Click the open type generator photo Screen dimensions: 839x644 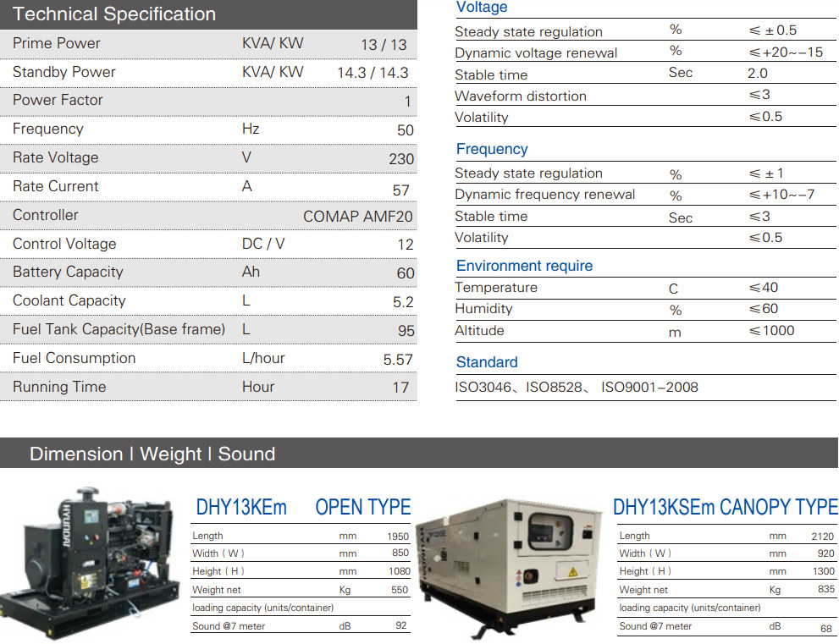pyautogui.click(x=90, y=563)
